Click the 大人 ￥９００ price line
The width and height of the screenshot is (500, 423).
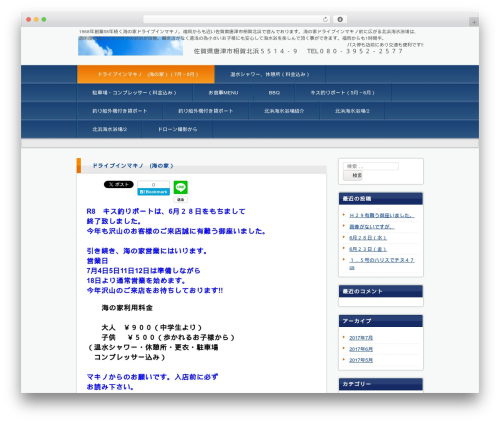[x=152, y=327]
